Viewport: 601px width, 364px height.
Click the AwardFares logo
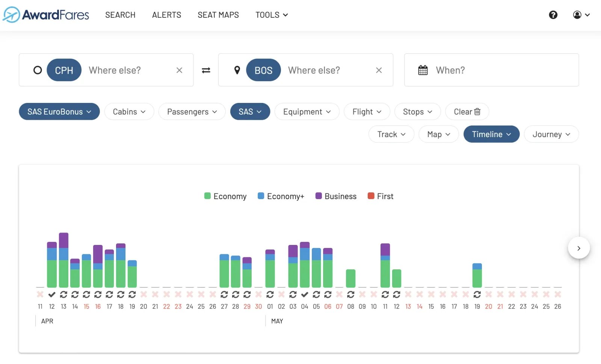point(46,15)
